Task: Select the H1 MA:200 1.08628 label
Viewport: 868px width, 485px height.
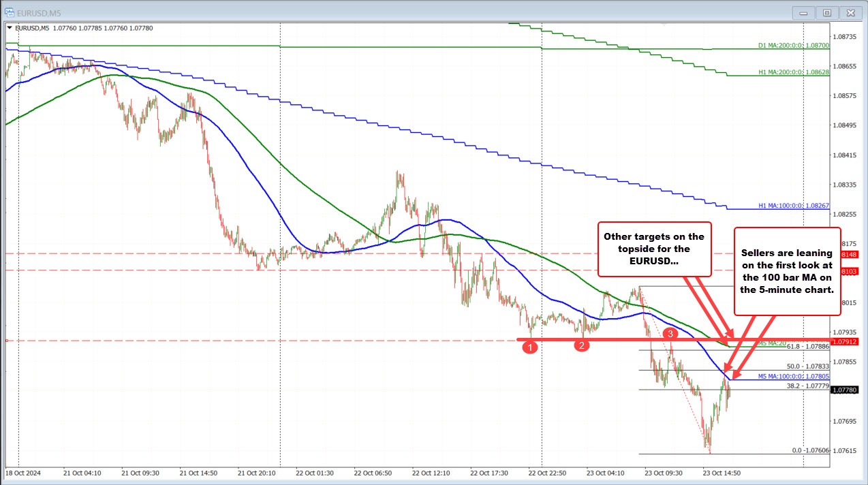Action: tap(793, 72)
